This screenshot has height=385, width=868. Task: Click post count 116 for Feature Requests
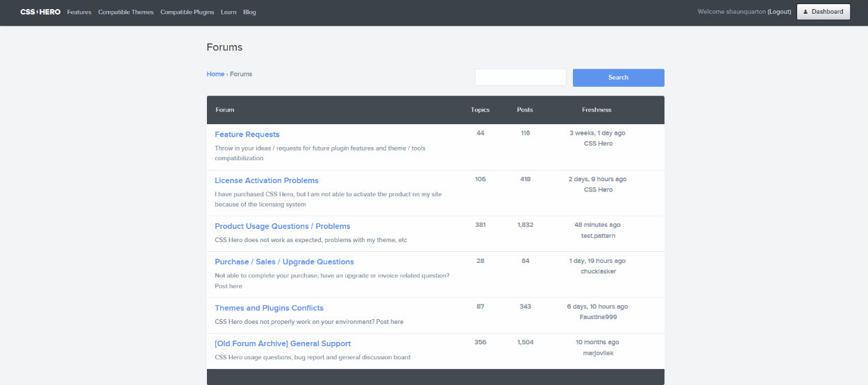(x=525, y=133)
